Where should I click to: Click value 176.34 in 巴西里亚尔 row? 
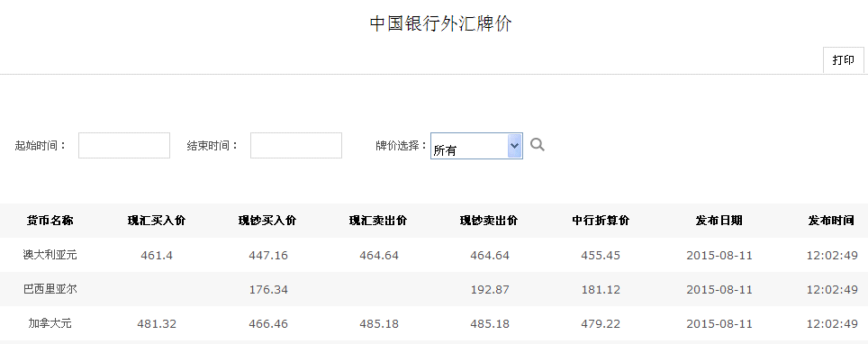click(x=268, y=290)
